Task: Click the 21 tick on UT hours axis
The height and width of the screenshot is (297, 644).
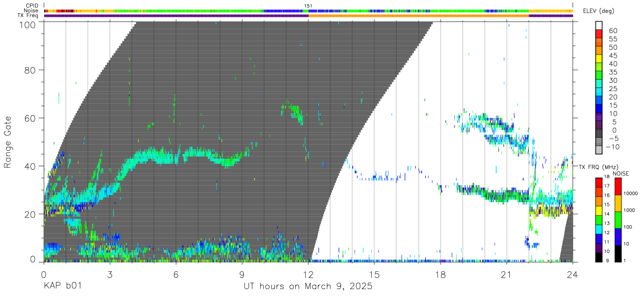Action: [506, 274]
